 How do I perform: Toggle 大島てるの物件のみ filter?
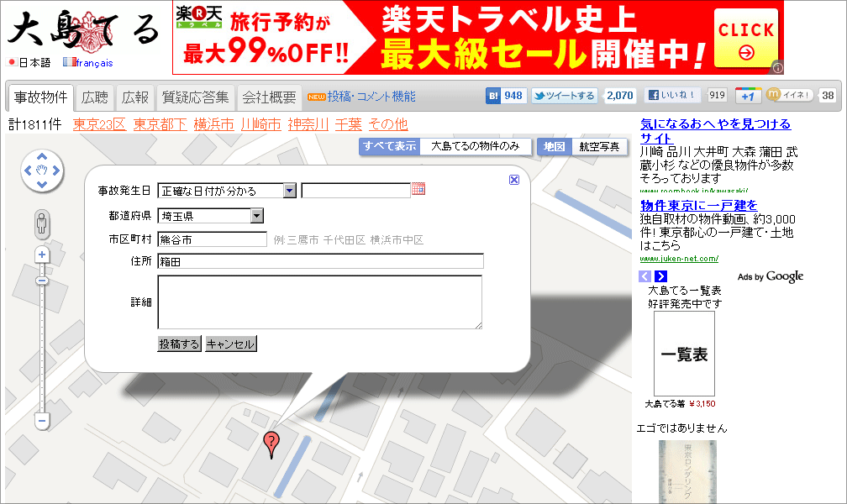476,146
